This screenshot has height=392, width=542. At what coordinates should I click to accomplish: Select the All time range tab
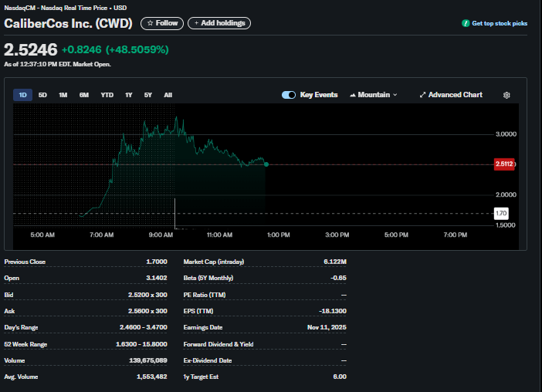[168, 95]
